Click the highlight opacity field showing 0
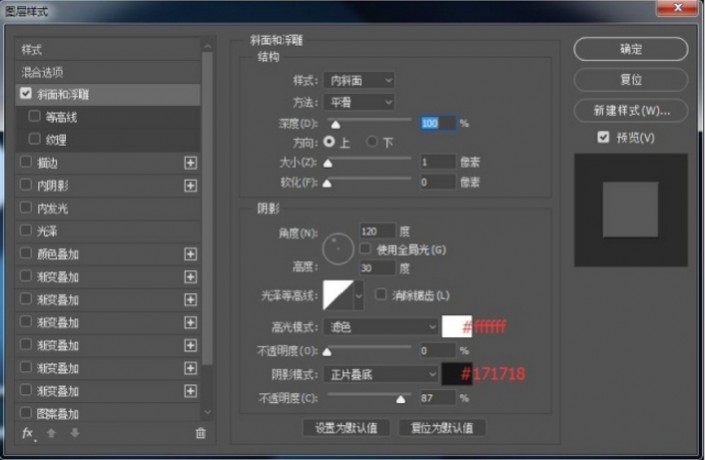 438,351
